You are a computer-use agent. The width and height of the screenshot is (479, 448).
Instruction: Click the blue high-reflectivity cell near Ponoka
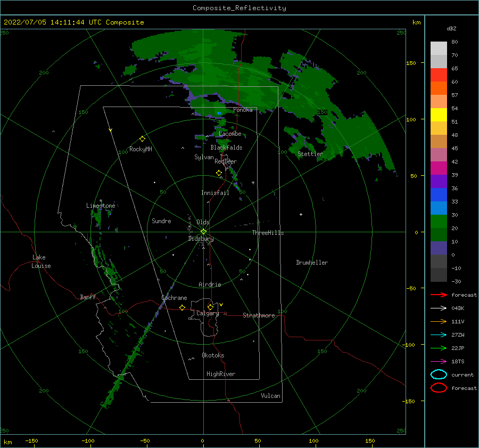point(219,113)
